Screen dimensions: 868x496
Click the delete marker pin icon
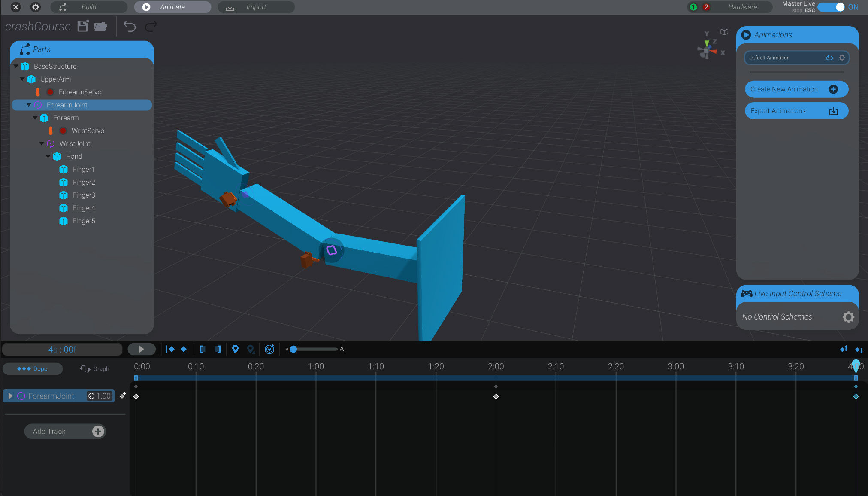tap(251, 349)
